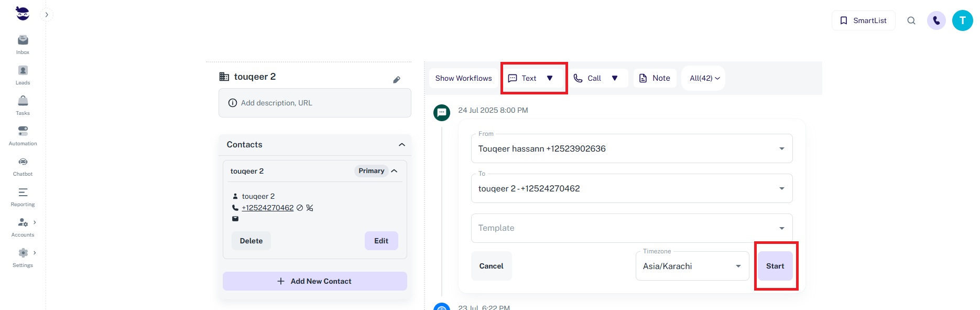Collapse the touqeer 2 Primary contact card
This screenshot has height=310, width=980.
tap(394, 171)
